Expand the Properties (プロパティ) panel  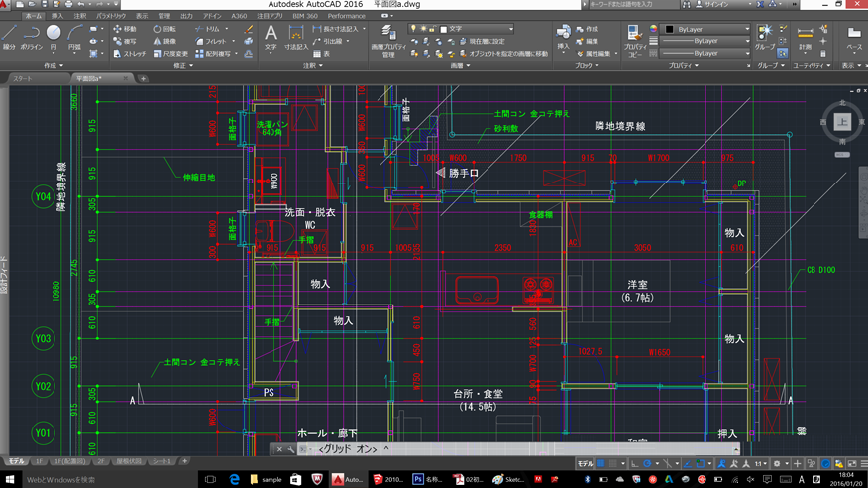pyautogui.click(x=683, y=65)
